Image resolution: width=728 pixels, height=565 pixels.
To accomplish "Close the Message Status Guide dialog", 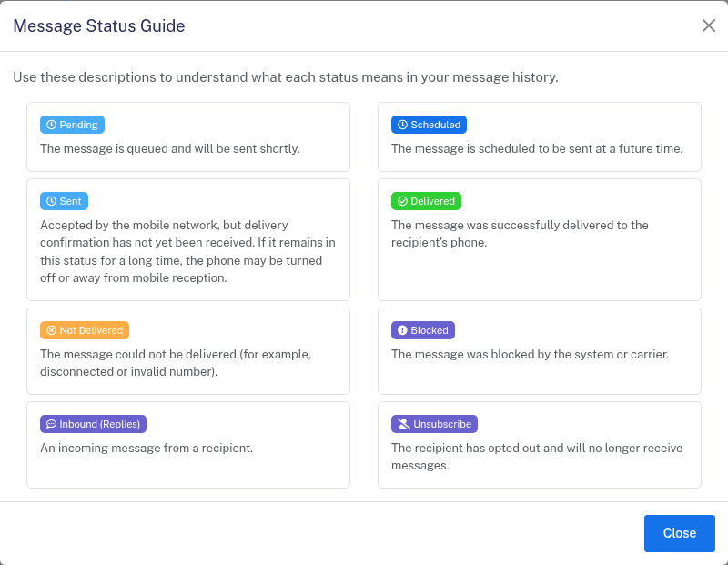I will pyautogui.click(x=679, y=533).
